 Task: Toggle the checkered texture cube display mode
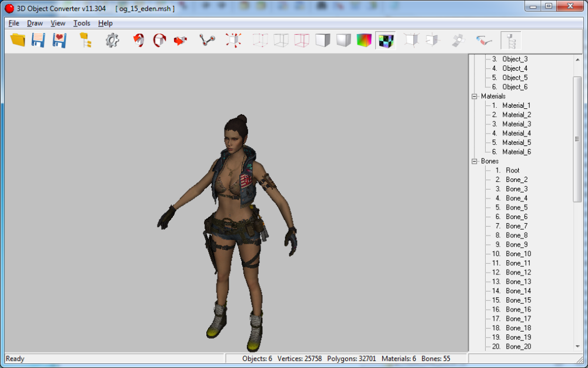tap(386, 40)
